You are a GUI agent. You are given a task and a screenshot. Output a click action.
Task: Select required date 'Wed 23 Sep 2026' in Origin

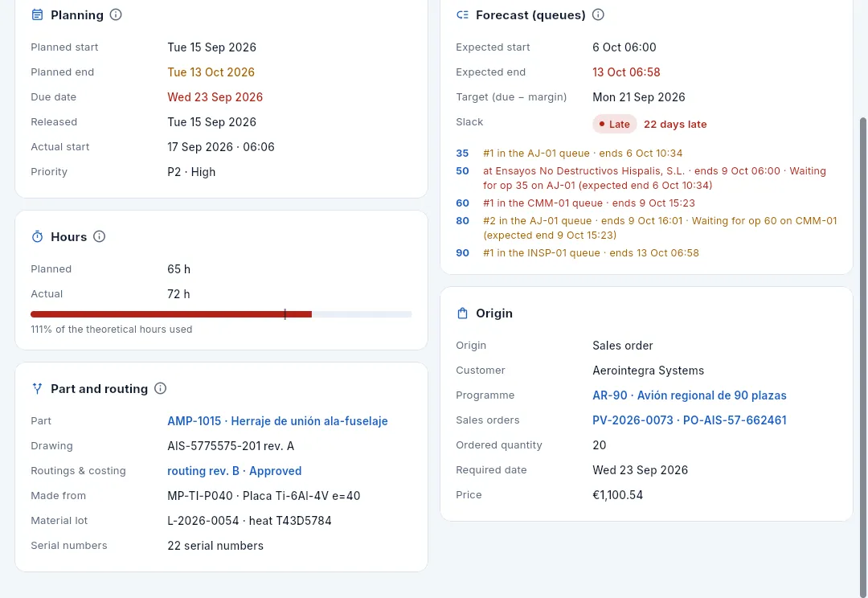(640, 470)
